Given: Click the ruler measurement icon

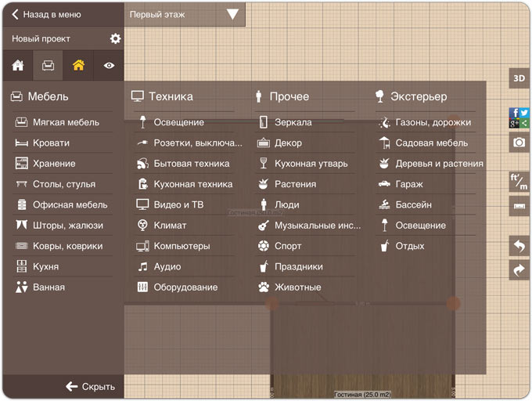Looking at the screenshot, I should (519, 206).
